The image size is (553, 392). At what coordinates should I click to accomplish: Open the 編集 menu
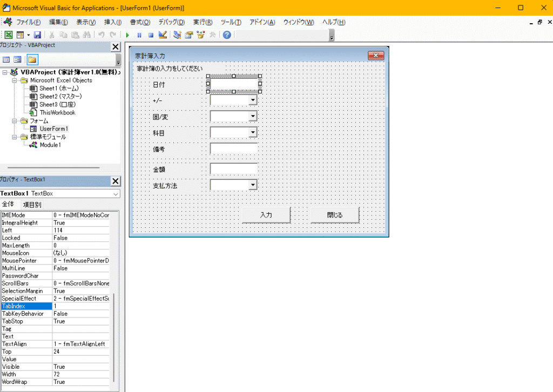58,22
